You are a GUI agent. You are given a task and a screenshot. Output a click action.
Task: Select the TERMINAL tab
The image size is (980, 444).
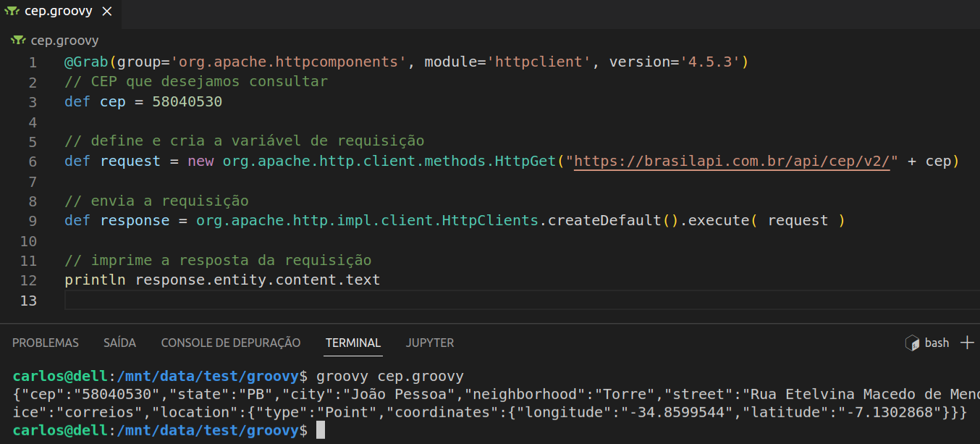coord(352,343)
